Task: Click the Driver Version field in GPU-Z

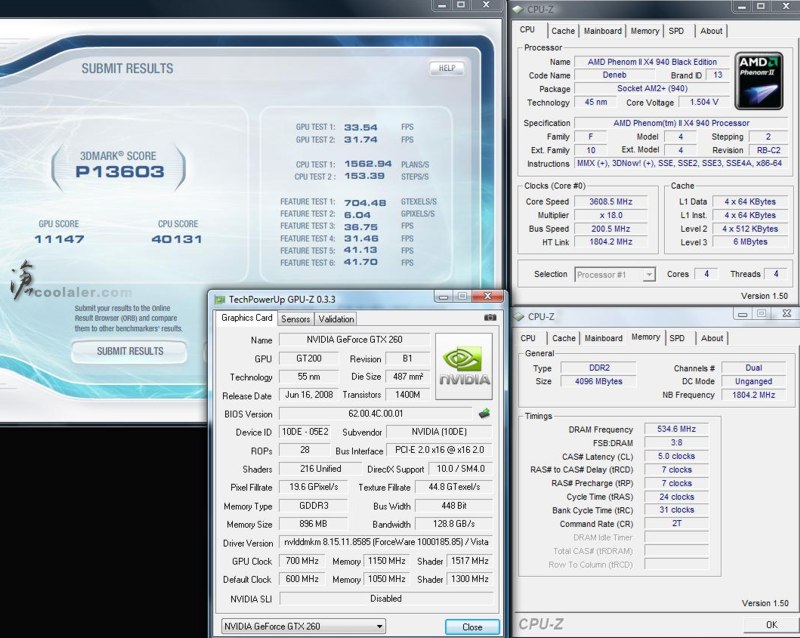Action: pyautogui.click(x=386, y=542)
